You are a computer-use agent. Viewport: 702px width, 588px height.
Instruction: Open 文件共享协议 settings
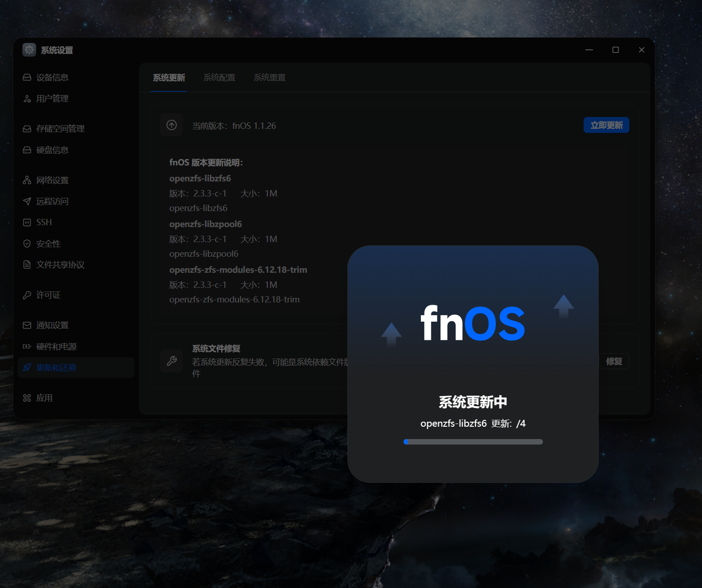pyautogui.click(x=76, y=265)
